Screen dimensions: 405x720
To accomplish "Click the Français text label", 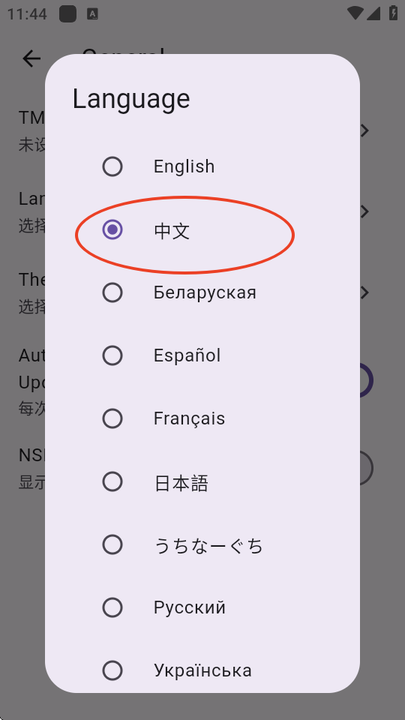I will (189, 419).
